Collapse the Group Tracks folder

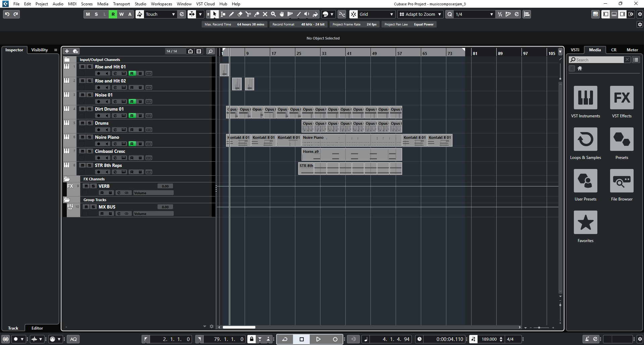tap(67, 200)
